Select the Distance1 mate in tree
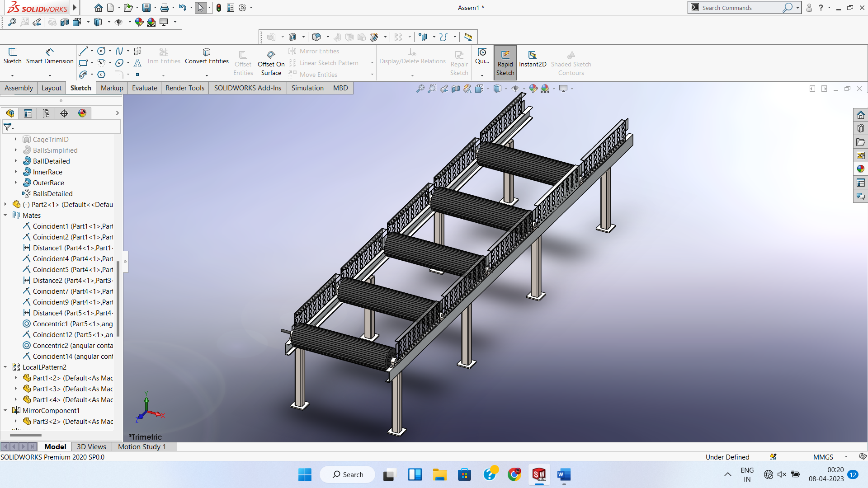This screenshot has width=868, height=488. pos(68,248)
